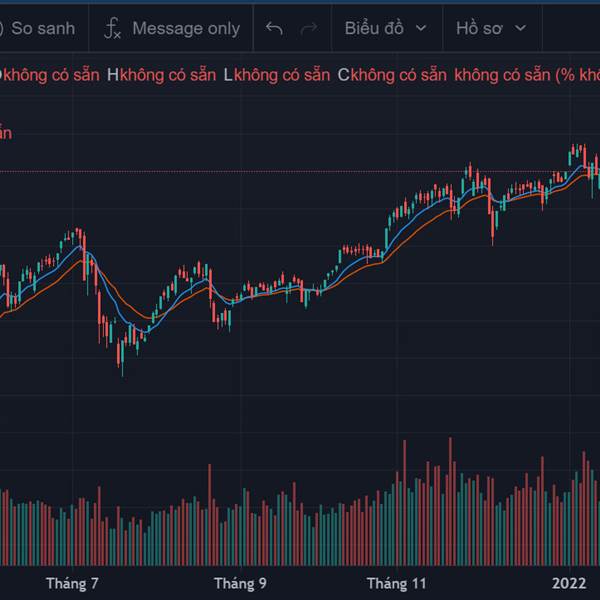Undo with the left arrow icon
Image resolution: width=600 pixels, height=600 pixels.
point(274,28)
